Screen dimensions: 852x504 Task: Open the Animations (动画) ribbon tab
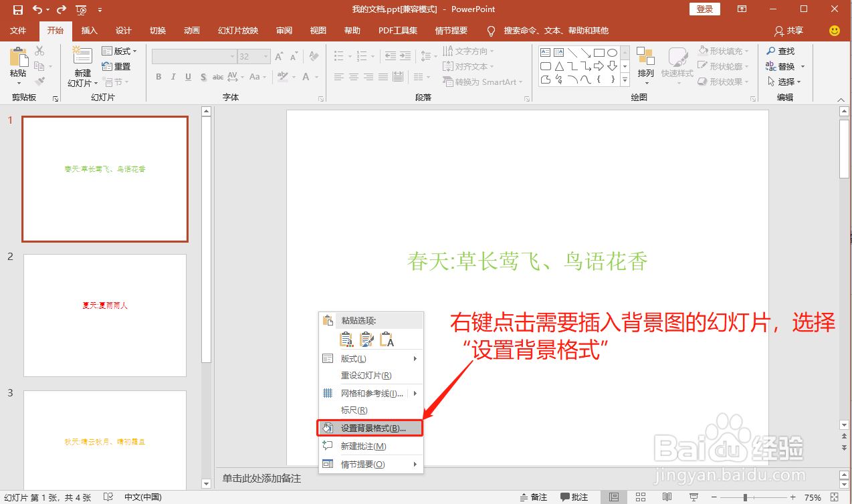(192, 31)
